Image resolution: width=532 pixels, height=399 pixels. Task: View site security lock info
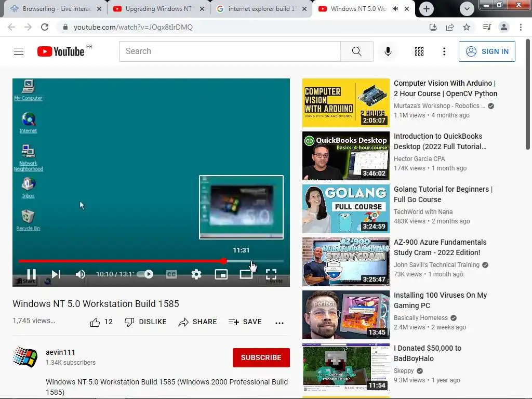[x=65, y=27]
